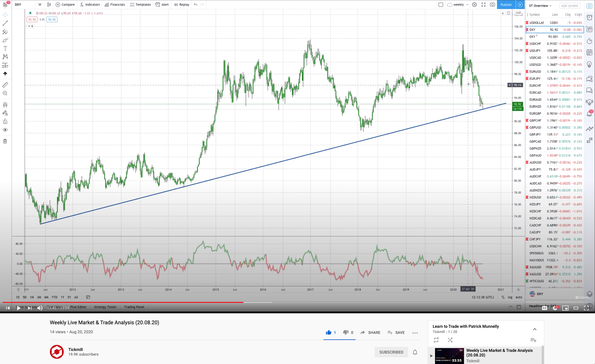Image resolution: width=595 pixels, height=364 pixels.
Task: Set the chart range to YTD
Action: tap(54, 297)
